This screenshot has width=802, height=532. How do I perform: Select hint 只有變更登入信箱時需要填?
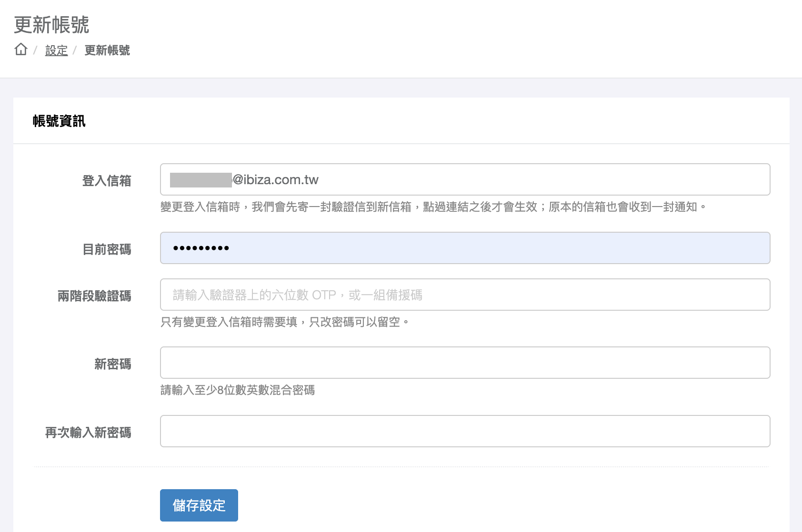[285, 322]
